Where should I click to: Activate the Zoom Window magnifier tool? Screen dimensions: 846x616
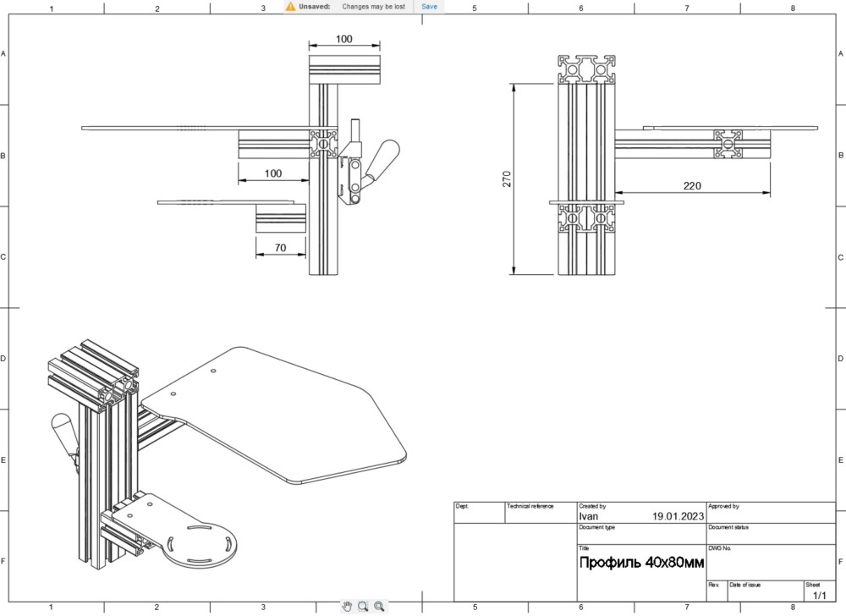click(363, 607)
